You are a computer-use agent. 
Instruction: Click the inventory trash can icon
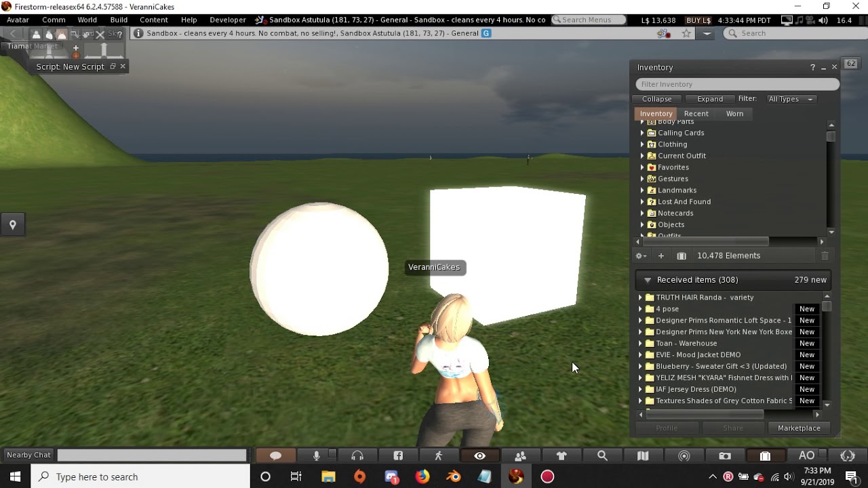click(x=825, y=256)
